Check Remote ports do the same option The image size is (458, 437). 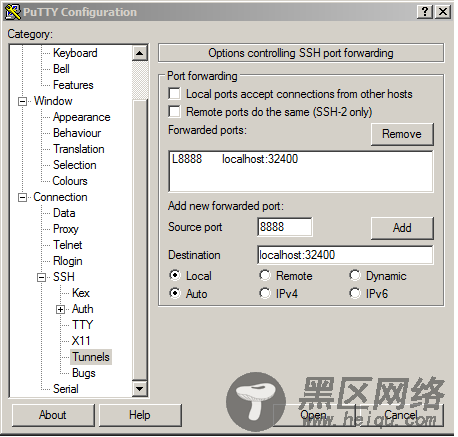174,112
